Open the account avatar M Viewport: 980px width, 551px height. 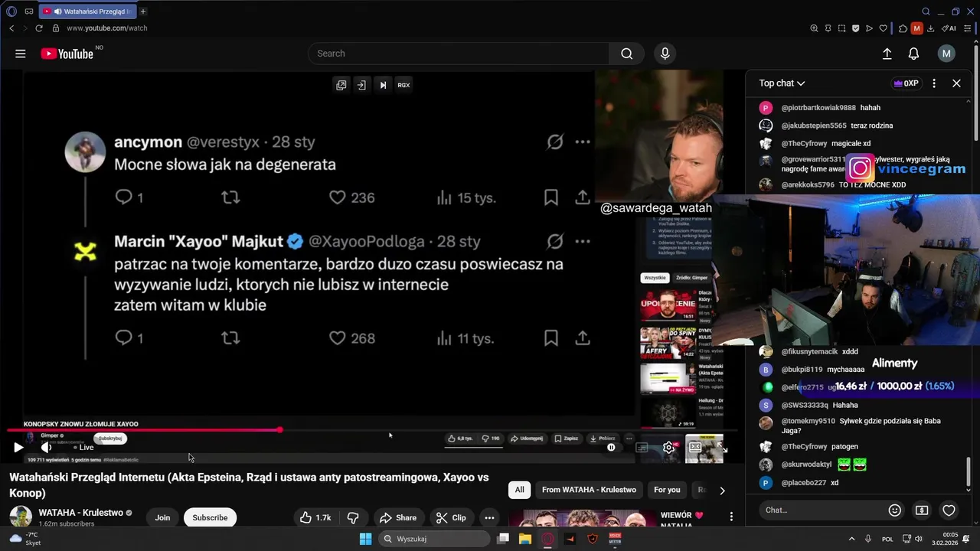[946, 54]
